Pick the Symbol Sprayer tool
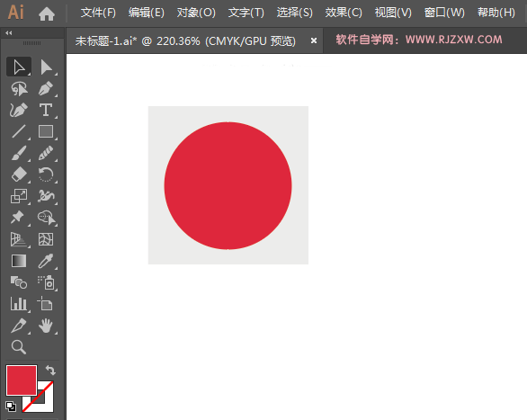 coord(46,282)
